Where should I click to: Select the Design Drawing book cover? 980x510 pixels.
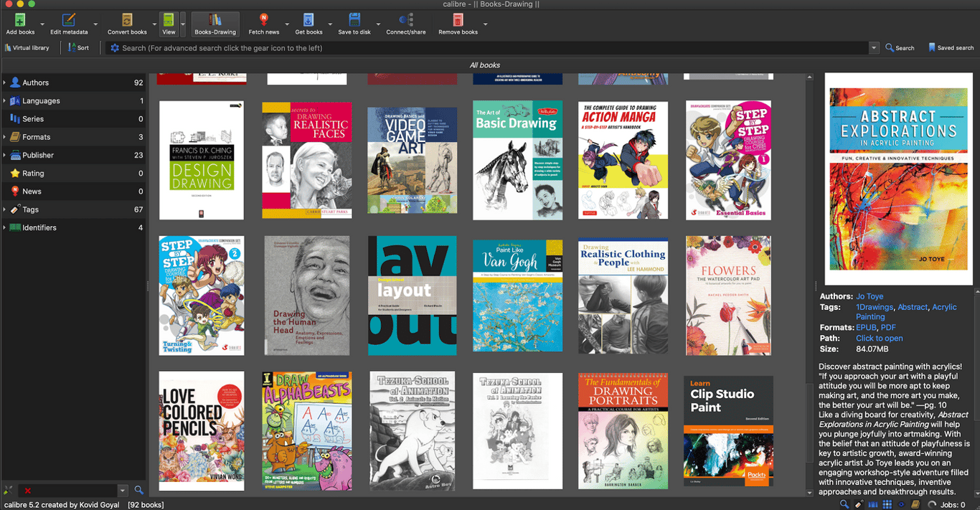point(202,160)
